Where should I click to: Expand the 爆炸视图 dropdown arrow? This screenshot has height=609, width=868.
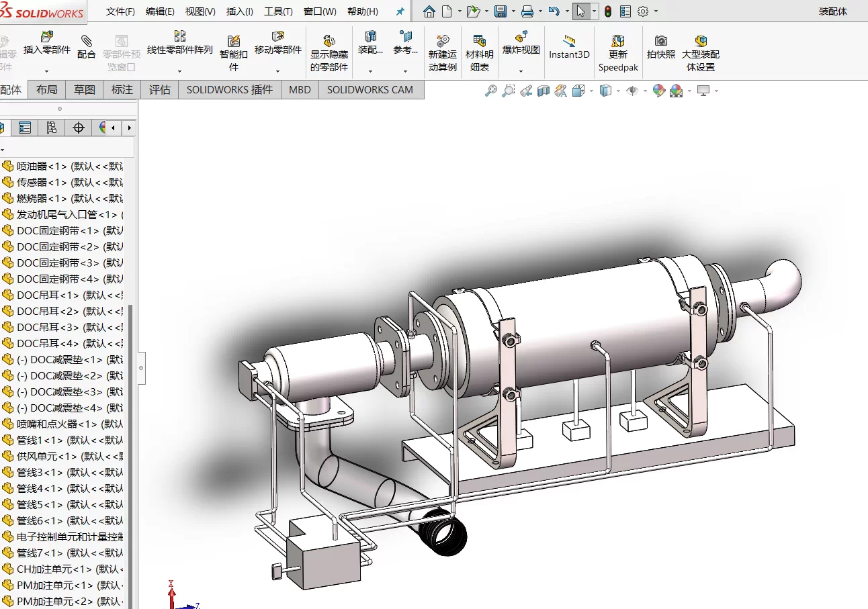[521, 71]
